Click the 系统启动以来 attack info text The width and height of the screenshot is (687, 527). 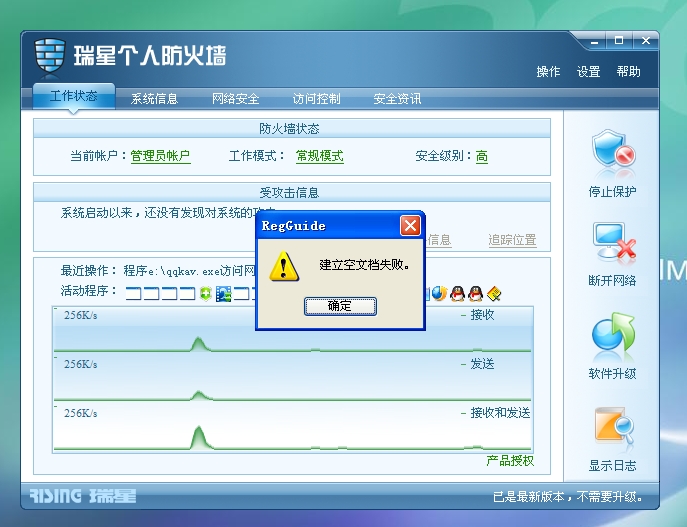[158, 213]
